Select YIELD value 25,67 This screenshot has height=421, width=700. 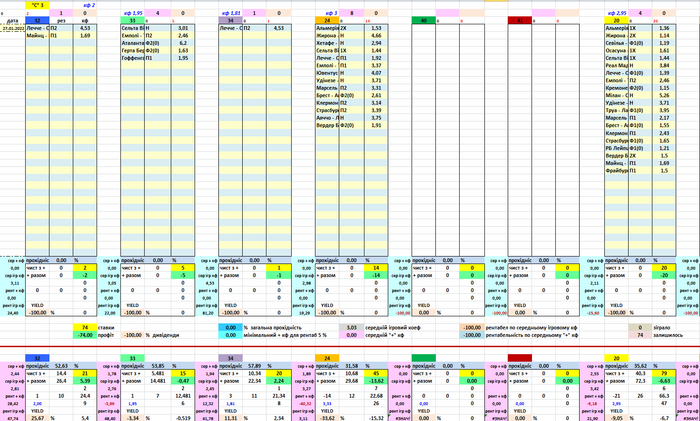[x=37, y=418]
